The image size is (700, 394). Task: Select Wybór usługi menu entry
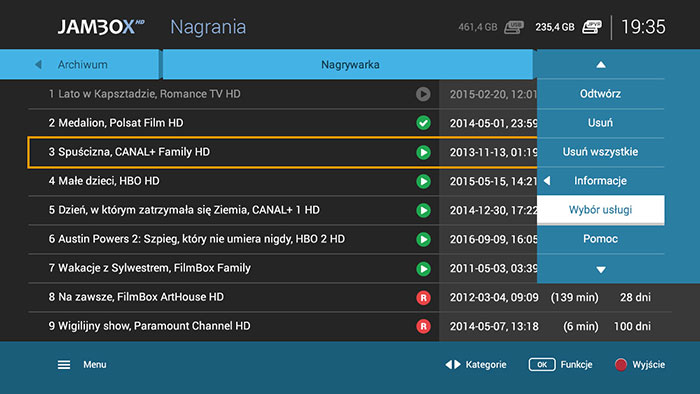click(x=600, y=210)
